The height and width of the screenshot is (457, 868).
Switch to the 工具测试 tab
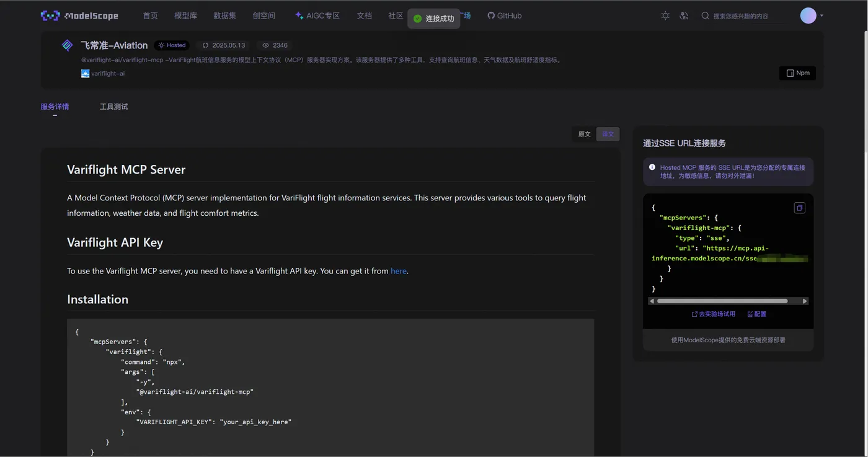coord(114,107)
